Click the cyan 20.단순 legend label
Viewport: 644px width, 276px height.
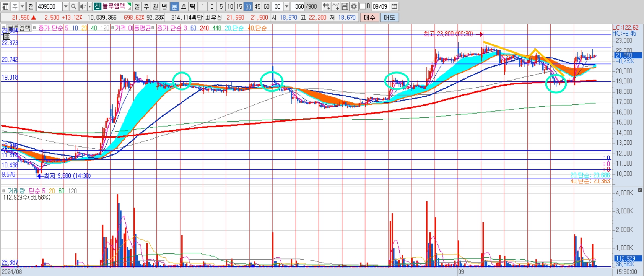tap(234, 28)
